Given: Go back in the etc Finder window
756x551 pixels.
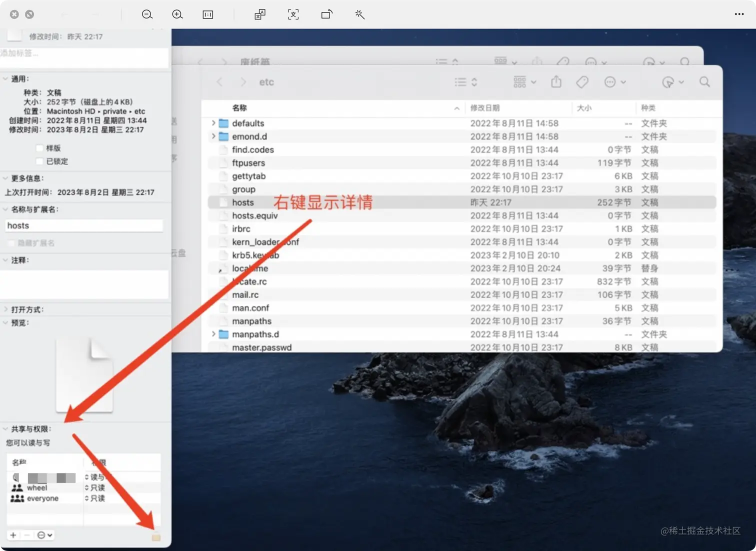Looking at the screenshot, I should tap(219, 82).
